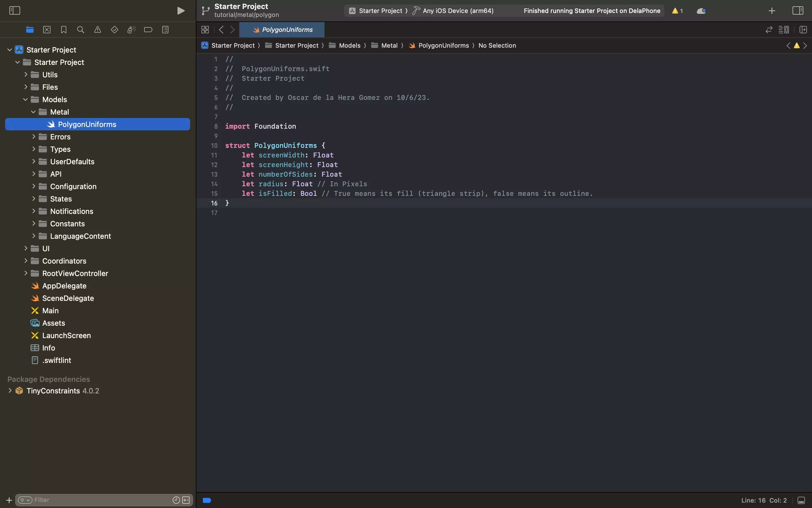Screen dimensions: 812x508
Task: Open the Issue navigator triangle icon
Action: pos(97,30)
